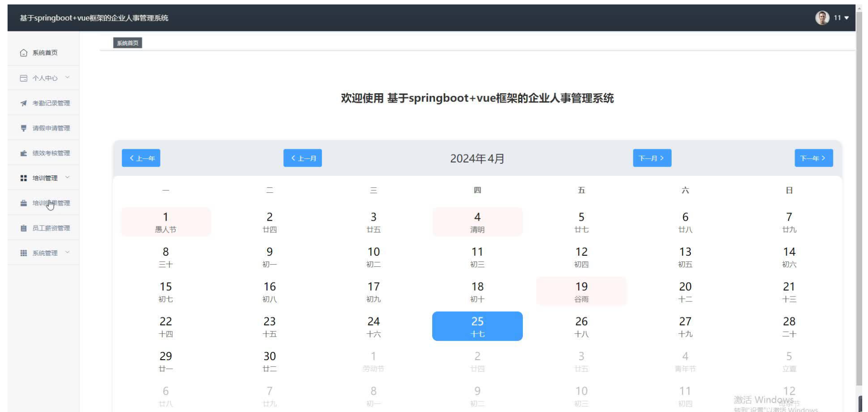Click the paper-plane icon for 考勤记录管理
This screenshot has width=868, height=412.
click(24, 103)
